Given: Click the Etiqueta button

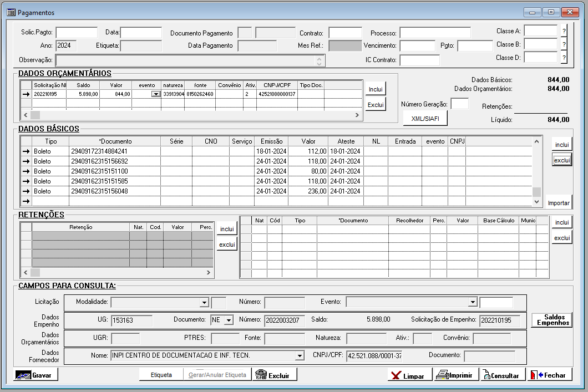Looking at the screenshot, I should tap(161, 375).
